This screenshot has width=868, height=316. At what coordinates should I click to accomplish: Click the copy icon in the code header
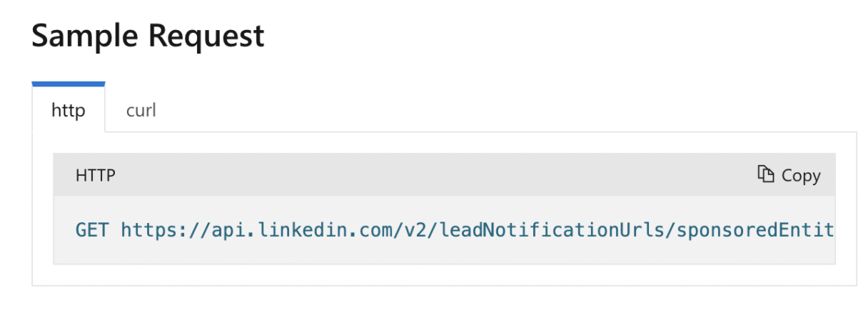766,174
